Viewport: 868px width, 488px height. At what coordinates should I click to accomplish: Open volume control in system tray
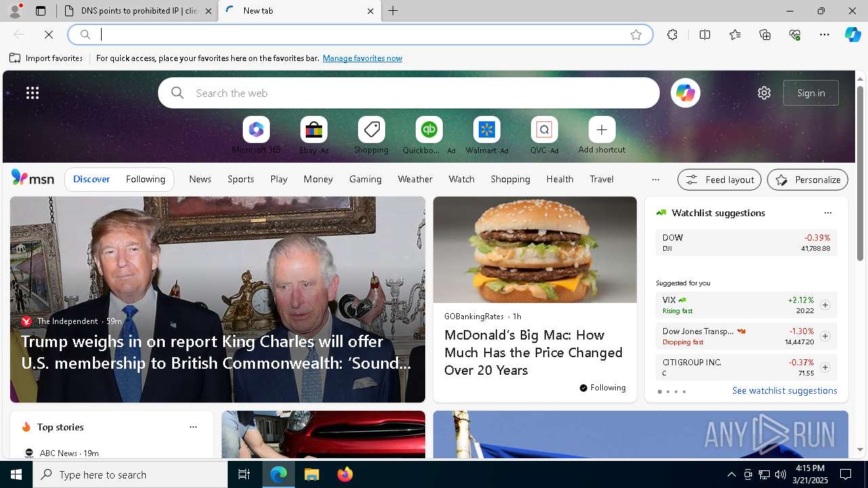coord(780,474)
